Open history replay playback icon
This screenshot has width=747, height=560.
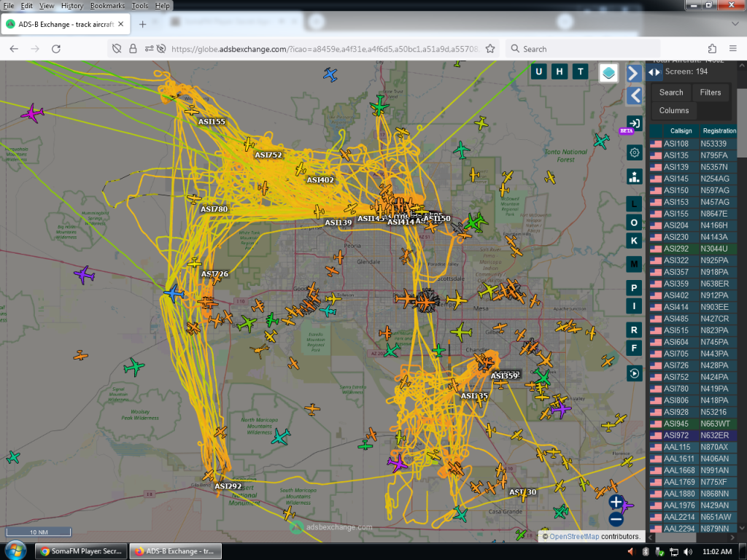click(x=634, y=373)
